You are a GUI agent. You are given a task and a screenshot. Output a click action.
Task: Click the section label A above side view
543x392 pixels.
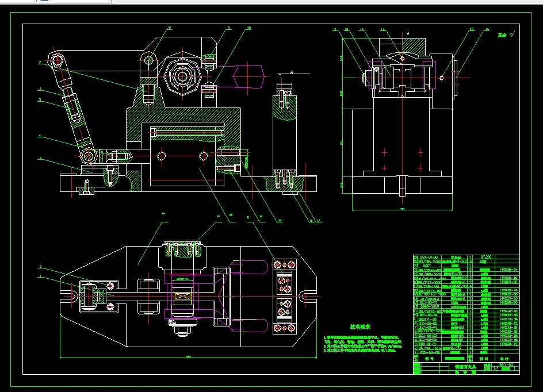pyautogui.click(x=408, y=33)
